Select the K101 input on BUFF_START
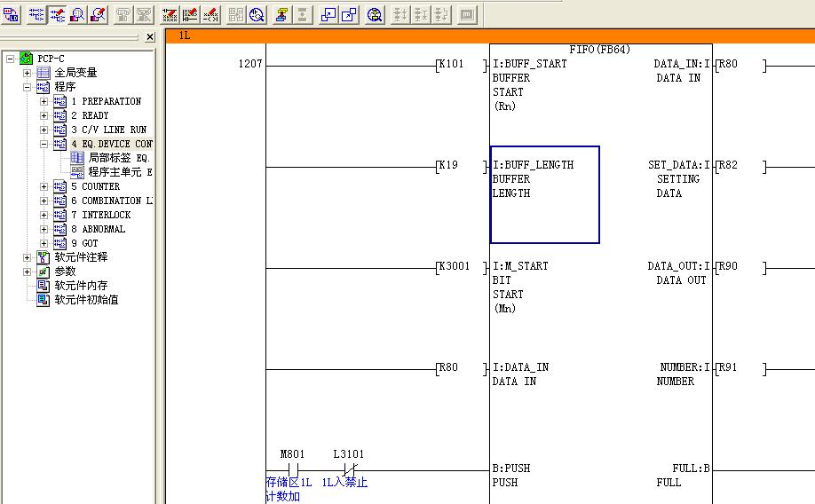This screenshot has height=504, width=815. click(x=451, y=65)
